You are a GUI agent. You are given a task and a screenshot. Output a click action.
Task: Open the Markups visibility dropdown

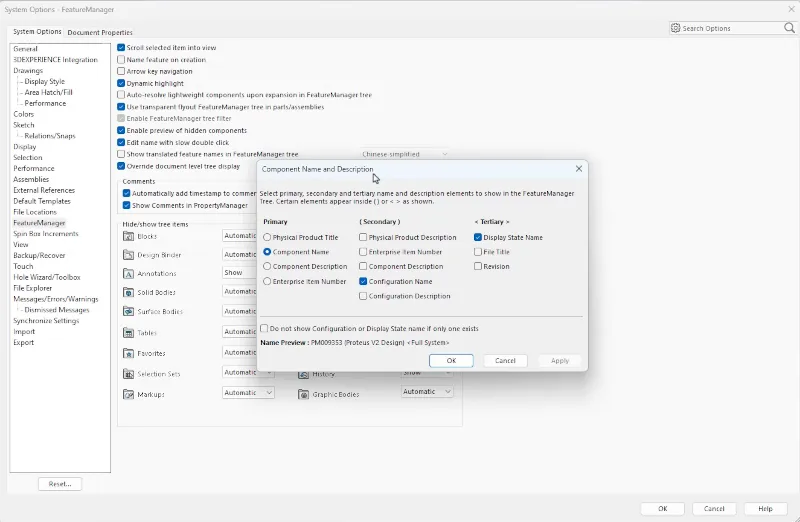247,393
